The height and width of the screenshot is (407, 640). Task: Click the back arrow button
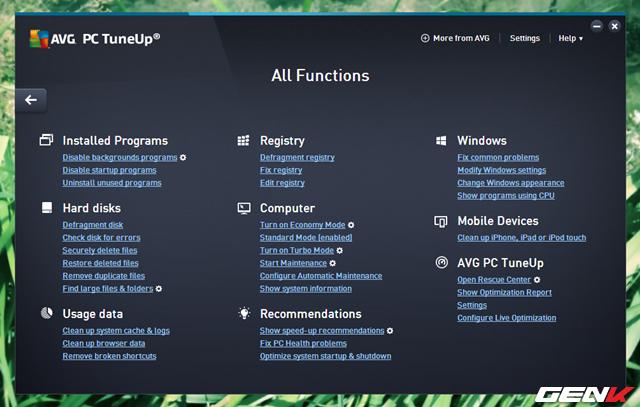click(x=31, y=100)
